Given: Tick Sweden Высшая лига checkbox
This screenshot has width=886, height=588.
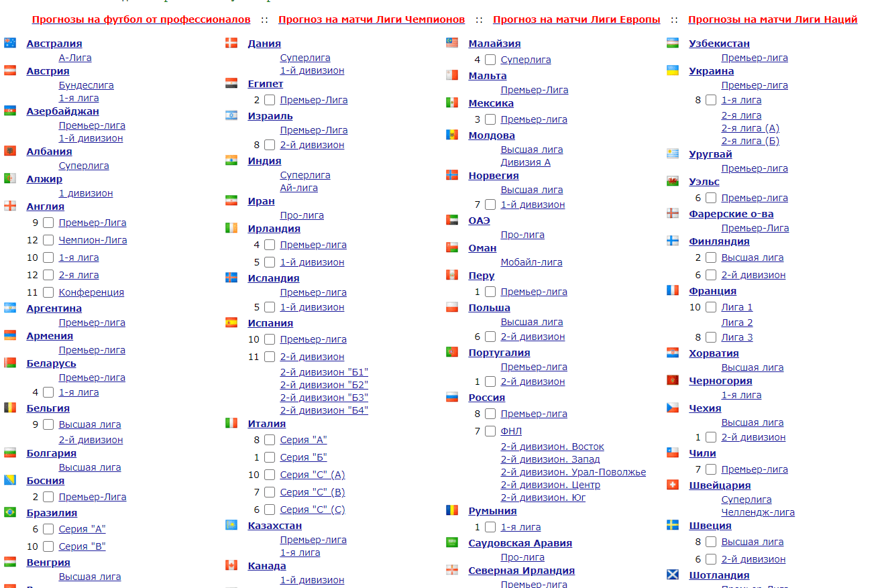Looking at the screenshot, I should click(x=711, y=542).
